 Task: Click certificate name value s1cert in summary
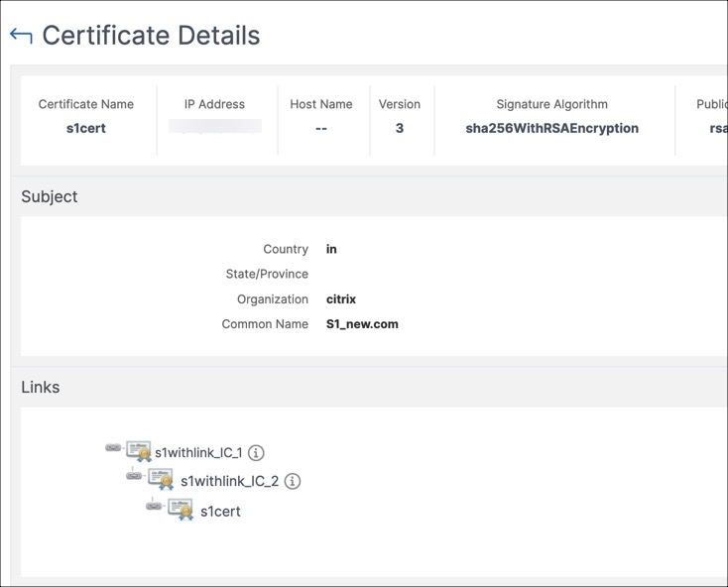pos(86,128)
